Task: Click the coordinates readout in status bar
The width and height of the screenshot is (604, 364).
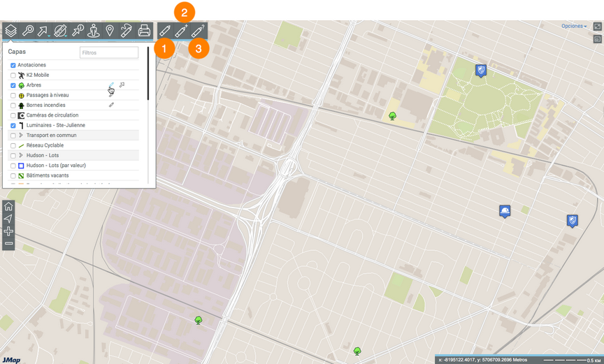Action: [483, 360]
